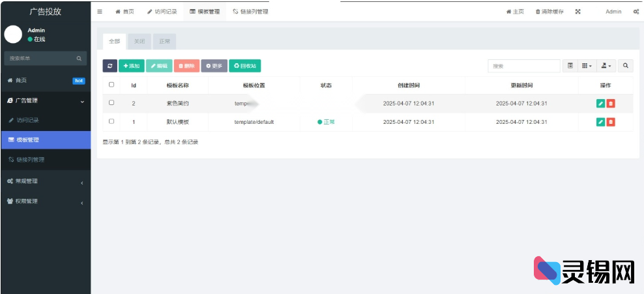Enter fullscreen using the expand icon

[x=578, y=12]
